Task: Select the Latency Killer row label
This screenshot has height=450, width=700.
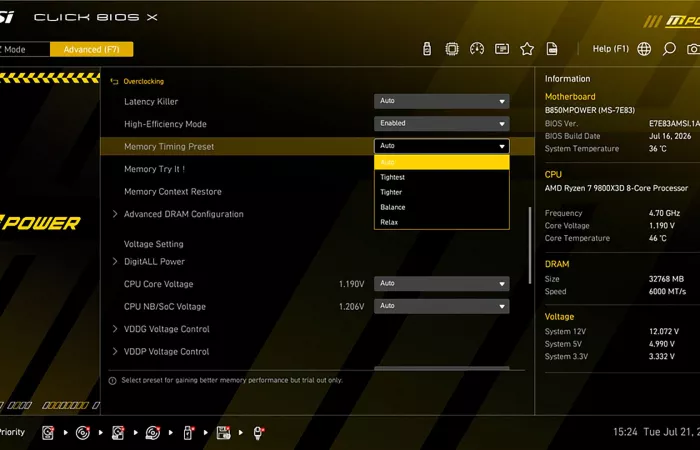Action: 151,101
